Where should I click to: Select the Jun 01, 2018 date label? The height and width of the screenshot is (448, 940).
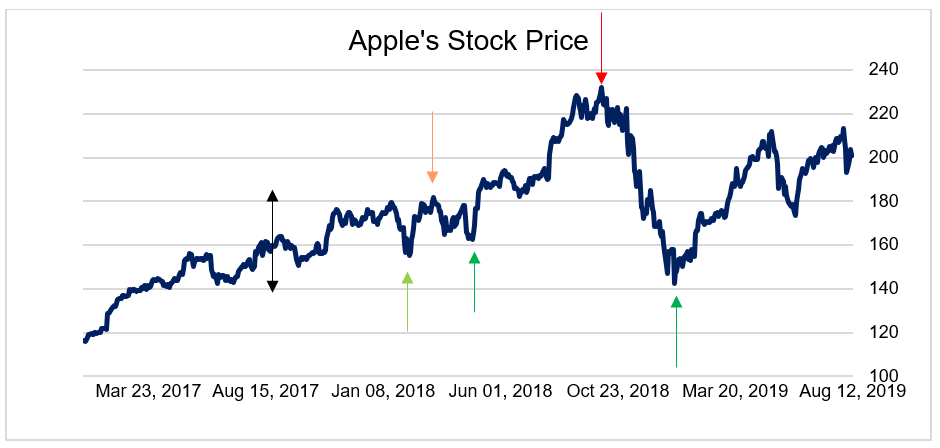click(x=498, y=391)
